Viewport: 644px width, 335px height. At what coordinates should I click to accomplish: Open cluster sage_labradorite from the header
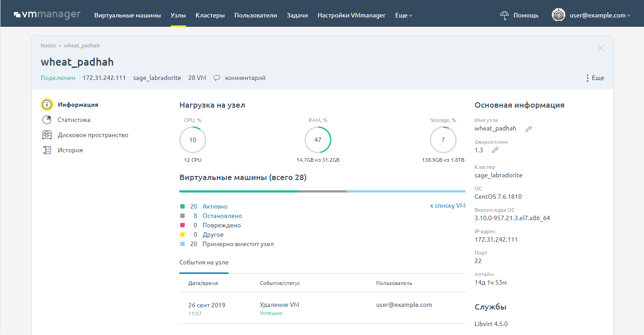[x=157, y=77]
